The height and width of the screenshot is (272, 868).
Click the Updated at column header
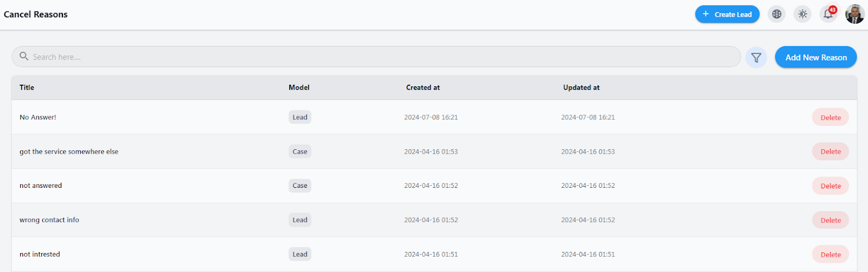582,87
